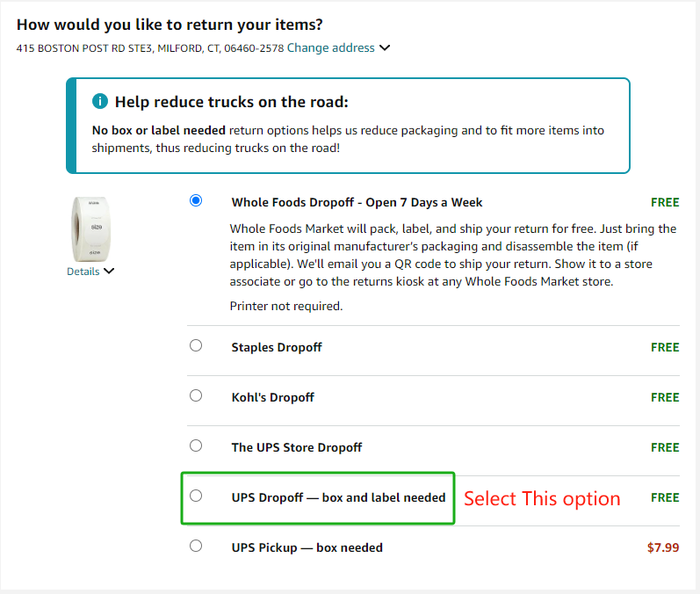Click the Kohl's Dropoff option label
Screen dimensions: 700x594
tap(273, 397)
